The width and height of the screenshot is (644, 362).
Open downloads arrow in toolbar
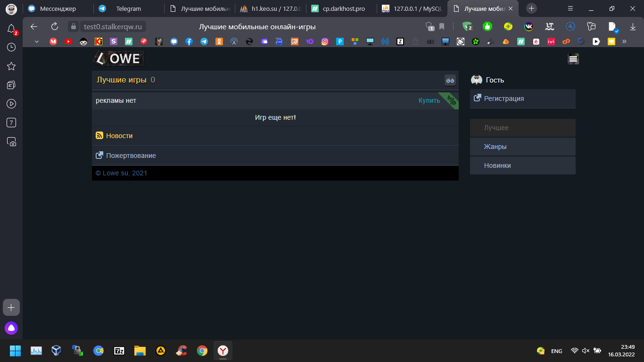click(x=633, y=26)
